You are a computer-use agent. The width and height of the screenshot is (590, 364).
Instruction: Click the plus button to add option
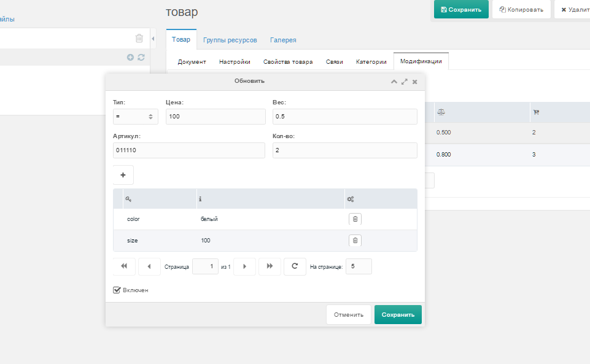tap(123, 175)
